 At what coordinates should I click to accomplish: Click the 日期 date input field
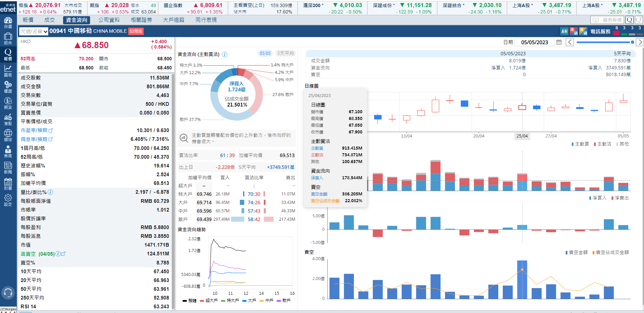tap(534, 42)
